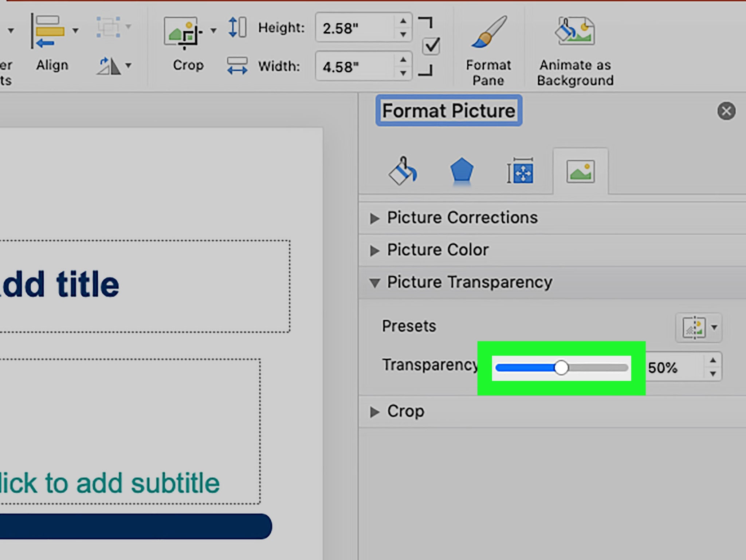Toggle the lock aspect ratio checkbox
This screenshot has height=560, width=746.
tap(431, 46)
